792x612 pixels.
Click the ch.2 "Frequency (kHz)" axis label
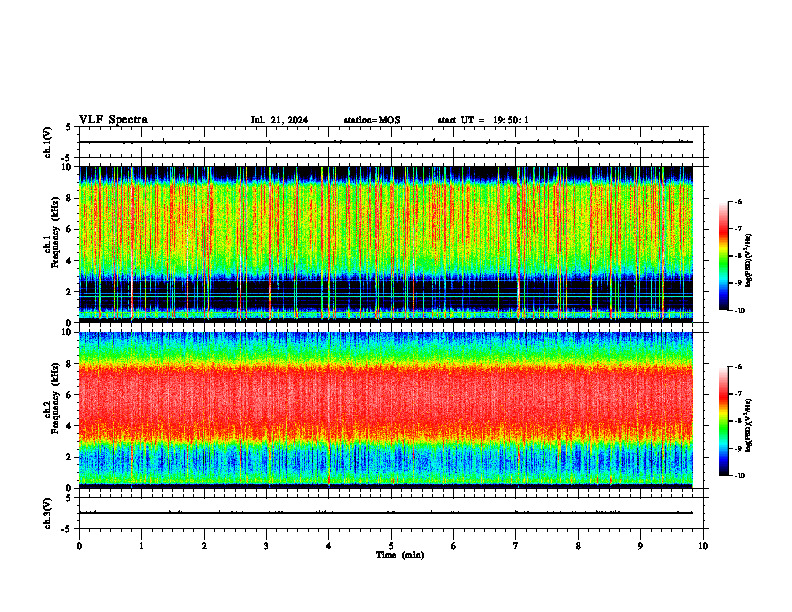55,398
